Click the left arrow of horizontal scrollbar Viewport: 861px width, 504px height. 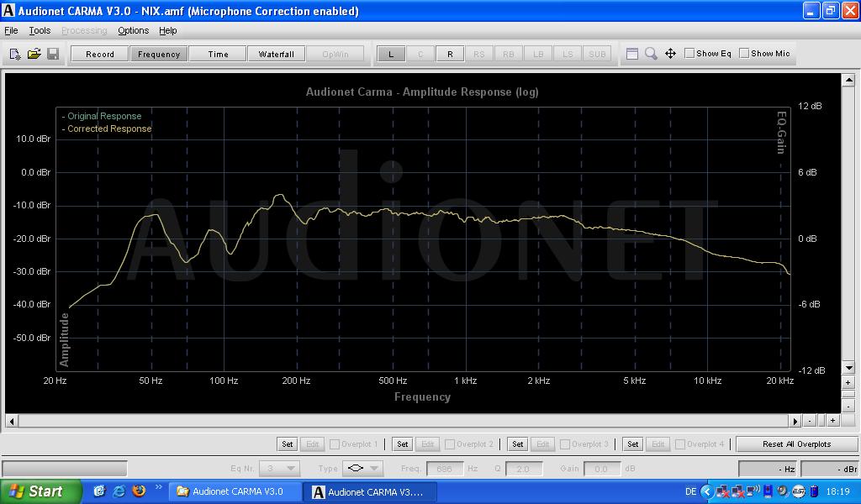[11, 421]
